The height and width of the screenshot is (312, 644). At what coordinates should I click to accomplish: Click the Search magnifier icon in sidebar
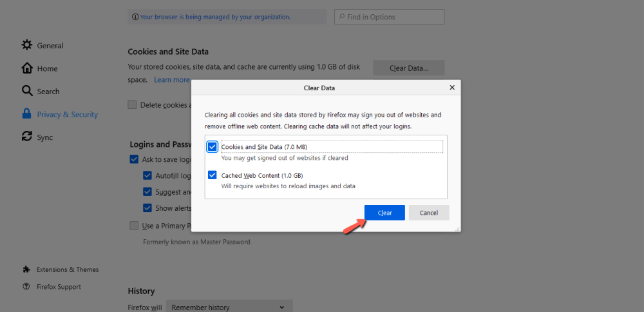[x=27, y=92]
